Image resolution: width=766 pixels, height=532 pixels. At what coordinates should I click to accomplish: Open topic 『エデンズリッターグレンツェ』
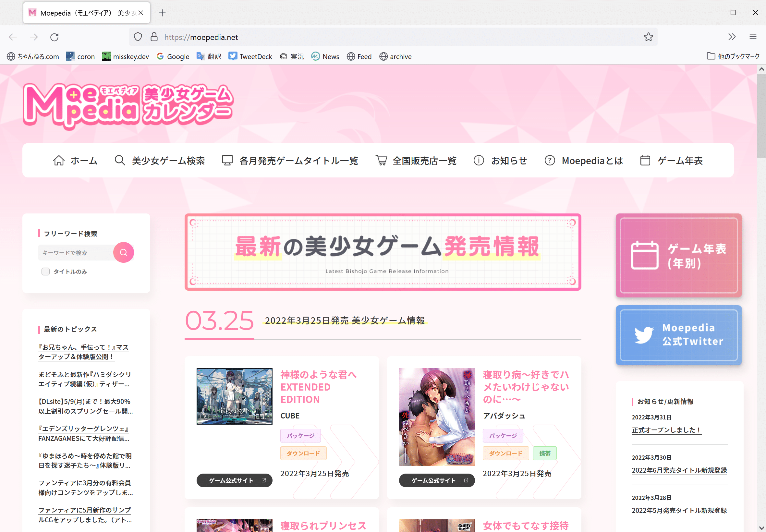pos(84,434)
